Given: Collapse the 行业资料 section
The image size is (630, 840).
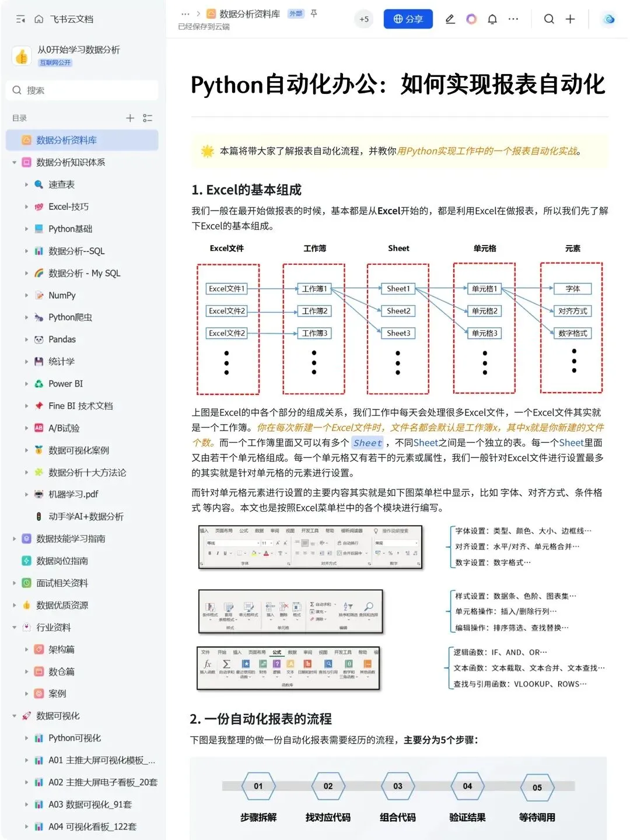Looking at the screenshot, I should 15,627.
